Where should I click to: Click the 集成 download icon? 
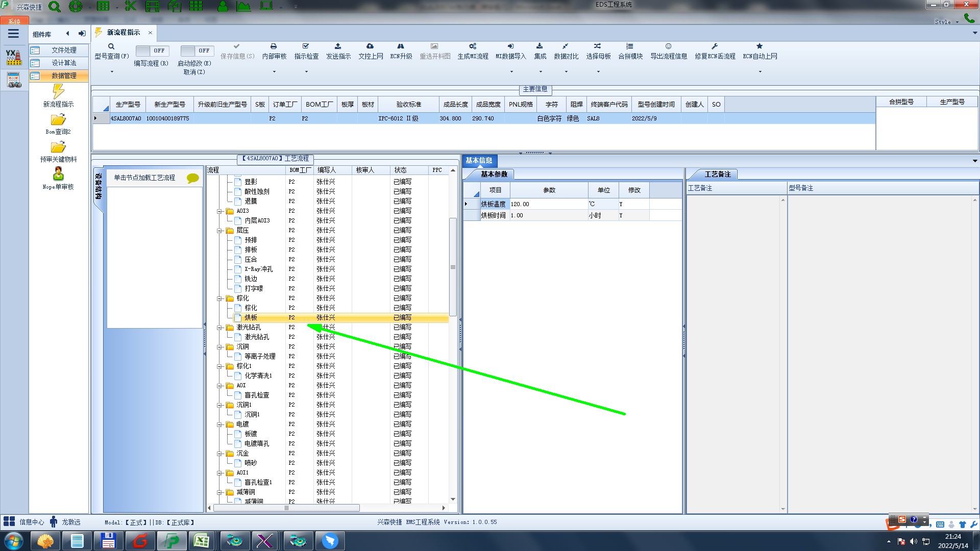(x=540, y=46)
